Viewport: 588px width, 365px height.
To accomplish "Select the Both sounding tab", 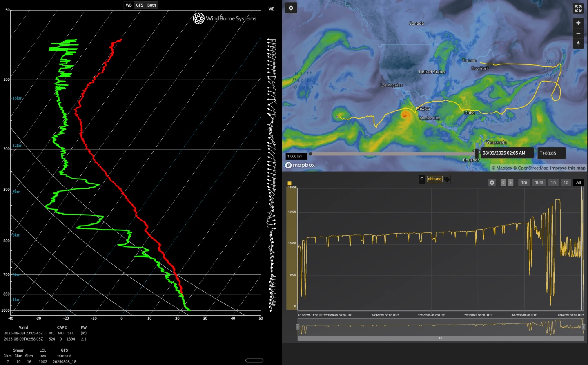I will click(151, 5).
